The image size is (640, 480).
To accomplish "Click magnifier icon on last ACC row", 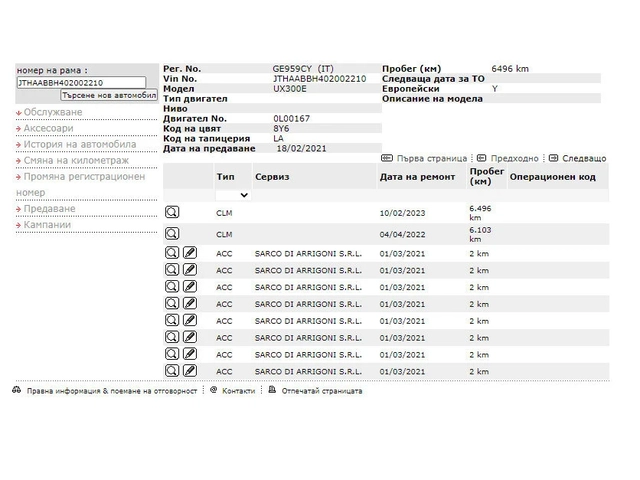I will point(172,371).
